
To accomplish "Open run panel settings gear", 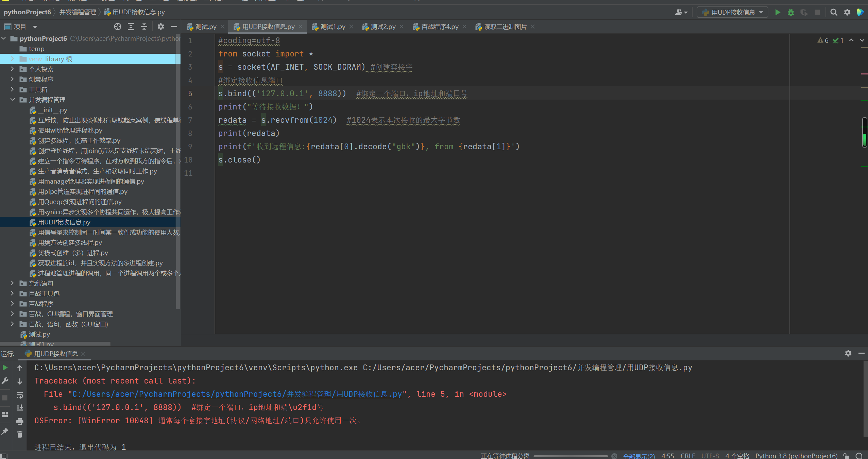I will [848, 353].
